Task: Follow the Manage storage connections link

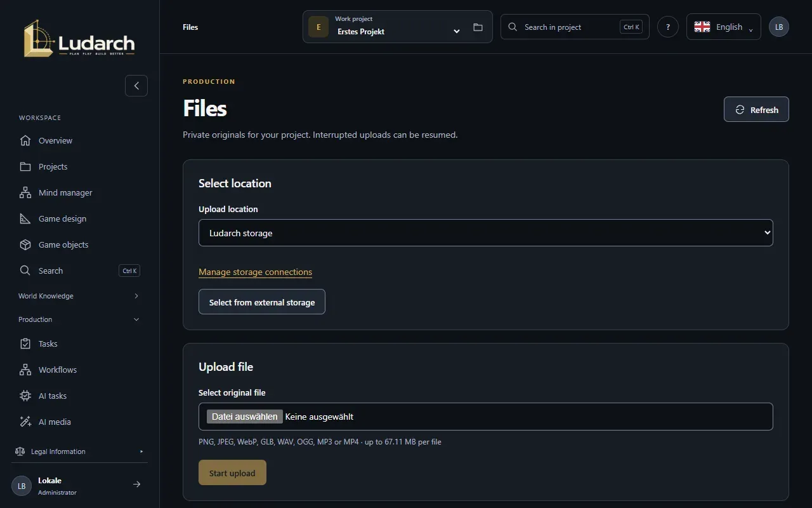Action: point(255,272)
